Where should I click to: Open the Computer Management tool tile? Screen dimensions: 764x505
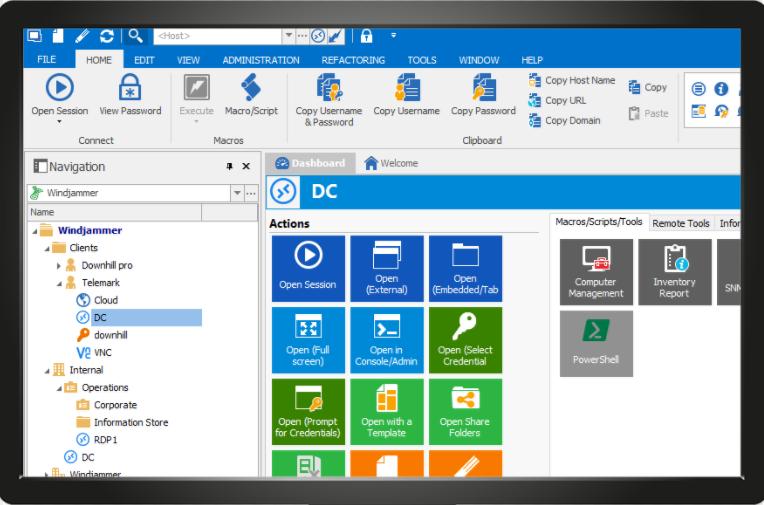tap(595, 271)
